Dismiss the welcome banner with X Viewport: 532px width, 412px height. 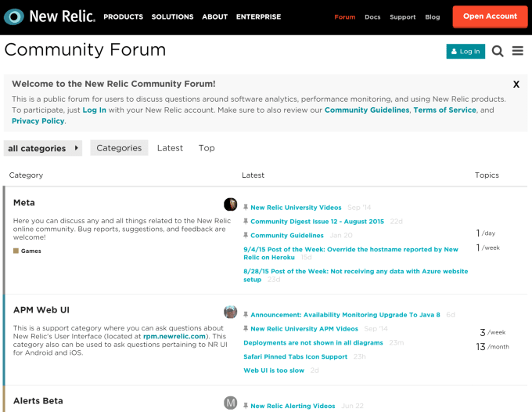516,85
